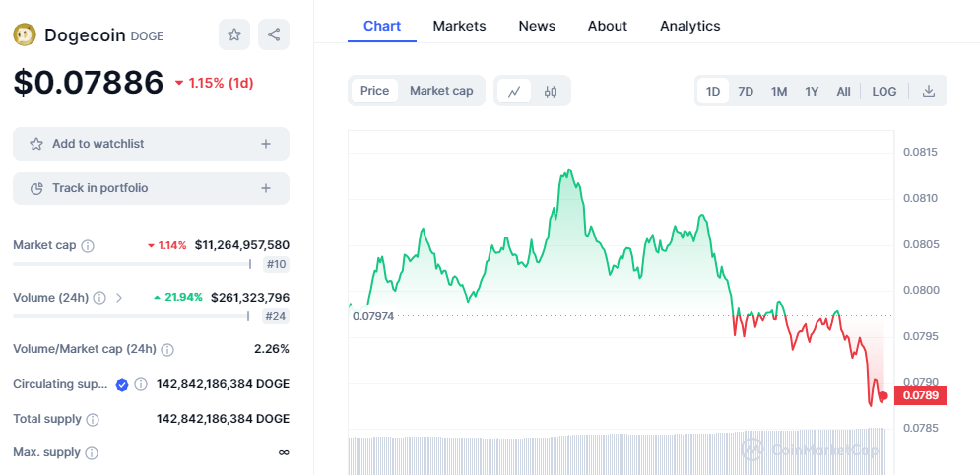The image size is (980, 475).
Task: Set chart range to All
Action: (x=844, y=92)
